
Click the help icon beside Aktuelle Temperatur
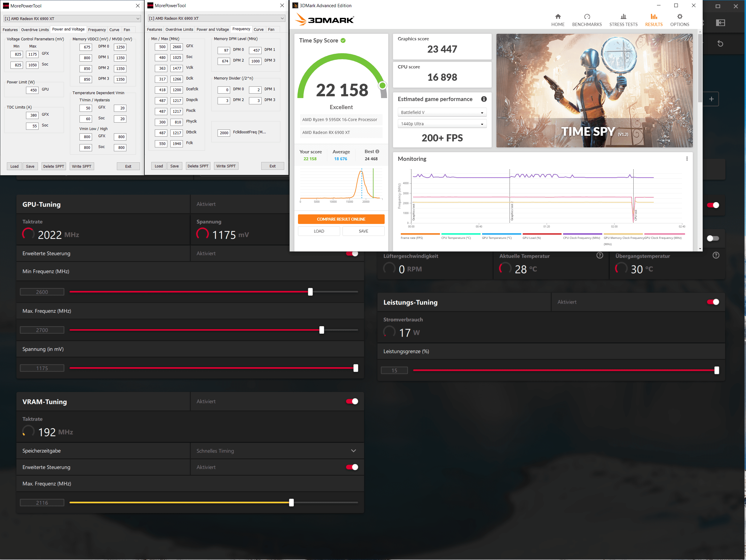pos(599,255)
